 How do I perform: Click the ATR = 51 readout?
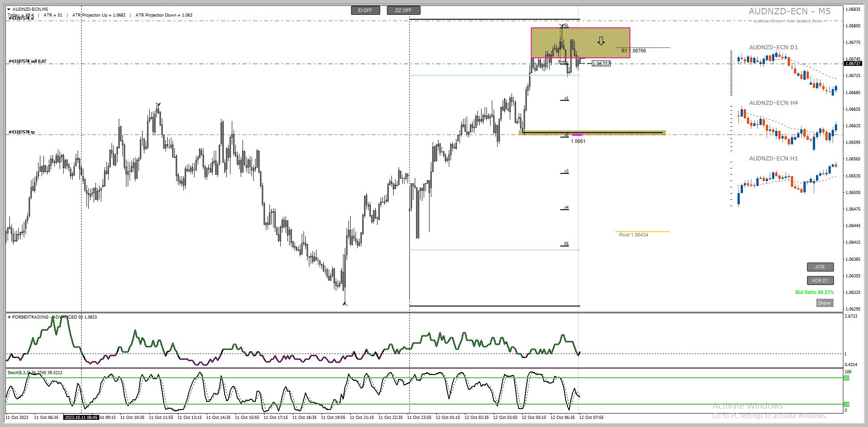(53, 15)
